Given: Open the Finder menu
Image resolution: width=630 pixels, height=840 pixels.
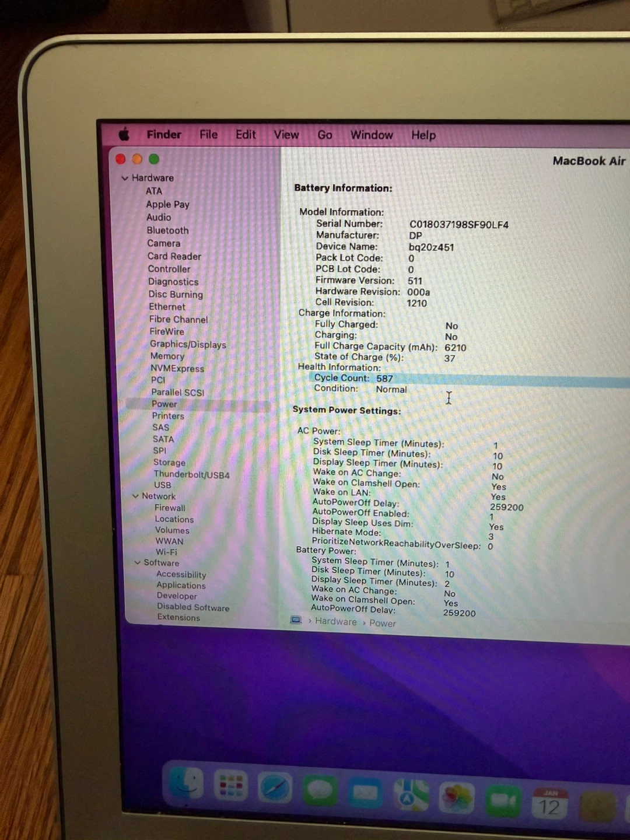Looking at the screenshot, I should [164, 134].
